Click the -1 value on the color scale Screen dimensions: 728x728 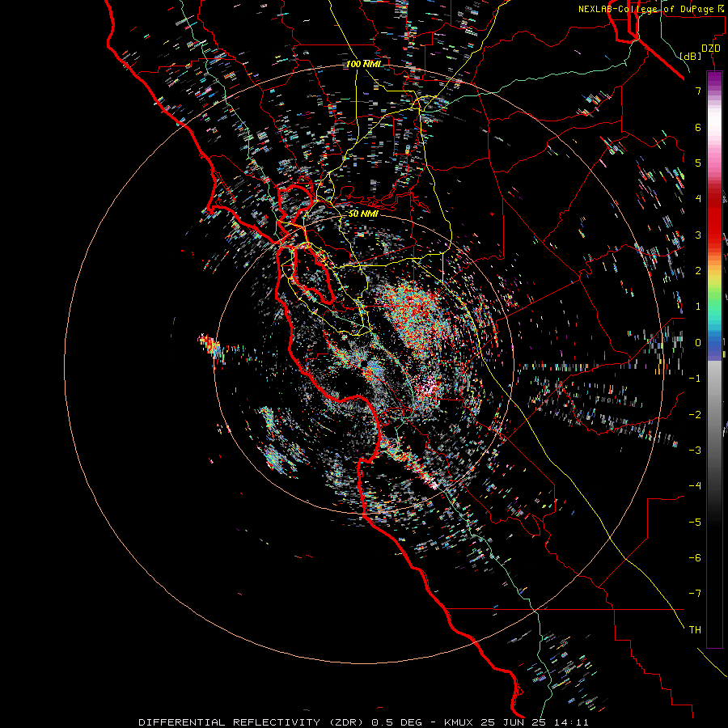[x=695, y=379]
